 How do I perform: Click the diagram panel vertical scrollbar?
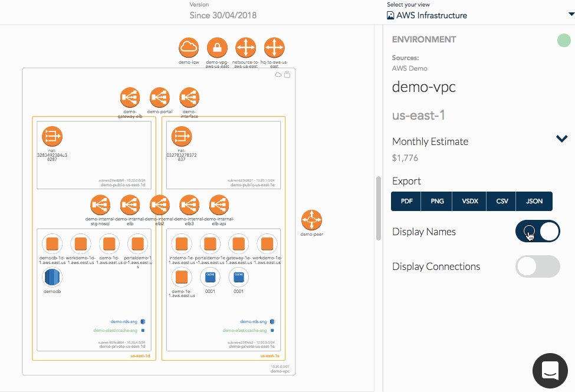tap(379, 208)
